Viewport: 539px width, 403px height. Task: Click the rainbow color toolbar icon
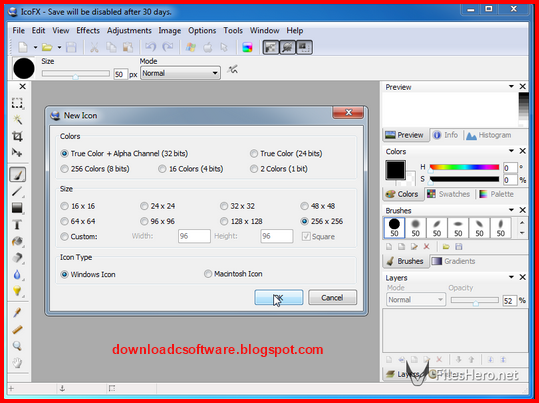pos(247,47)
